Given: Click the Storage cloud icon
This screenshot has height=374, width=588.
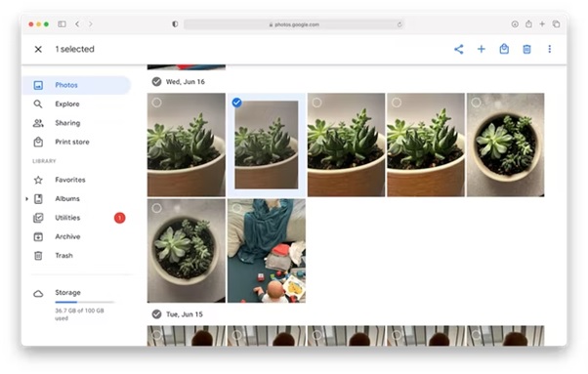Looking at the screenshot, I should (x=38, y=293).
